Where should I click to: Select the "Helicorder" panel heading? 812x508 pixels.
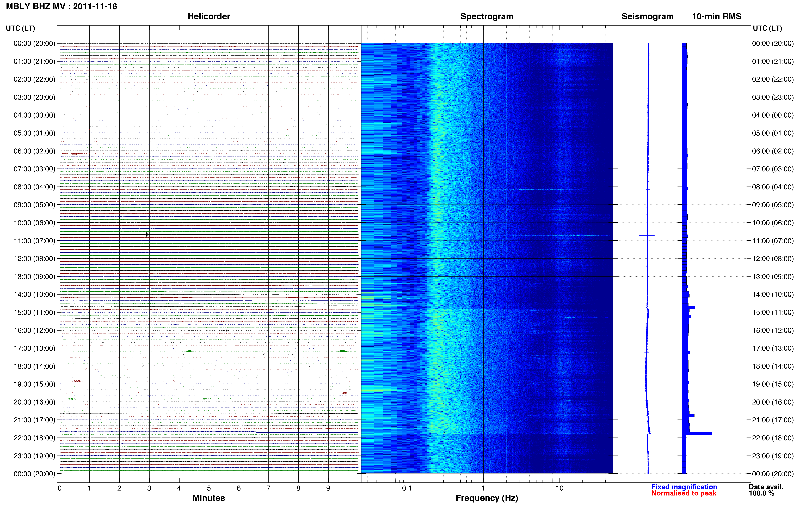208,16
